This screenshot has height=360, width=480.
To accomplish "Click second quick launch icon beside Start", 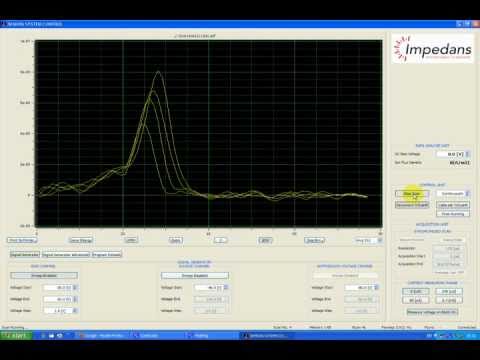I will click(52, 336).
